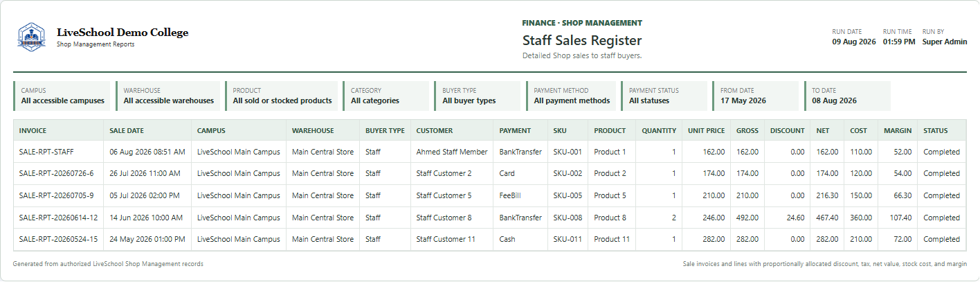
Task: Select invoice SALE-RPT-20260726-6
Action: [x=56, y=173]
